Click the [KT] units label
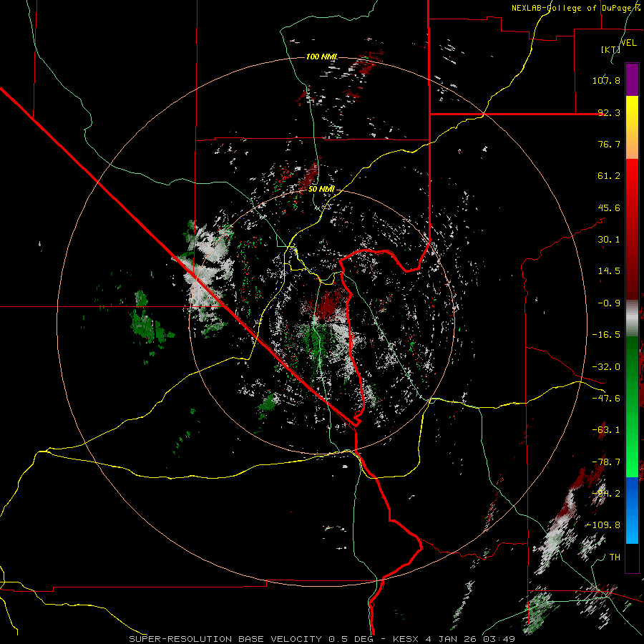Image resolution: width=644 pixels, height=644 pixels. click(x=610, y=49)
